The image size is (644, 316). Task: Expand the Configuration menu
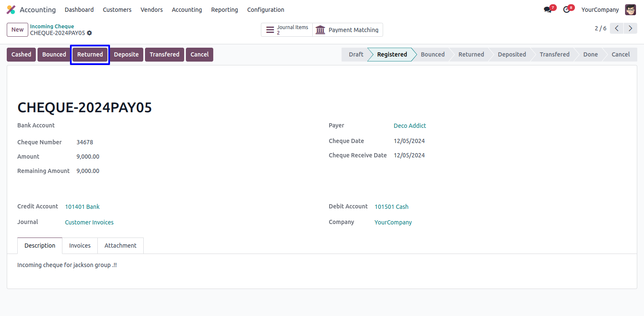(266, 10)
